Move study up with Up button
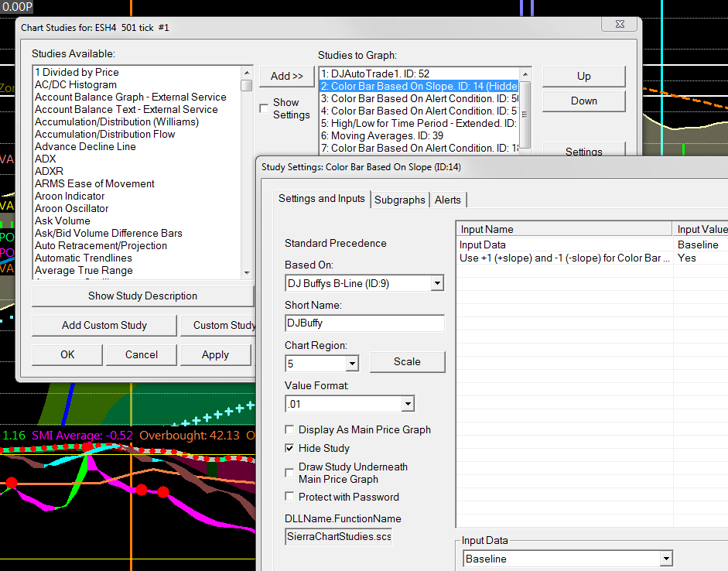This screenshot has height=571, width=728. tap(583, 76)
